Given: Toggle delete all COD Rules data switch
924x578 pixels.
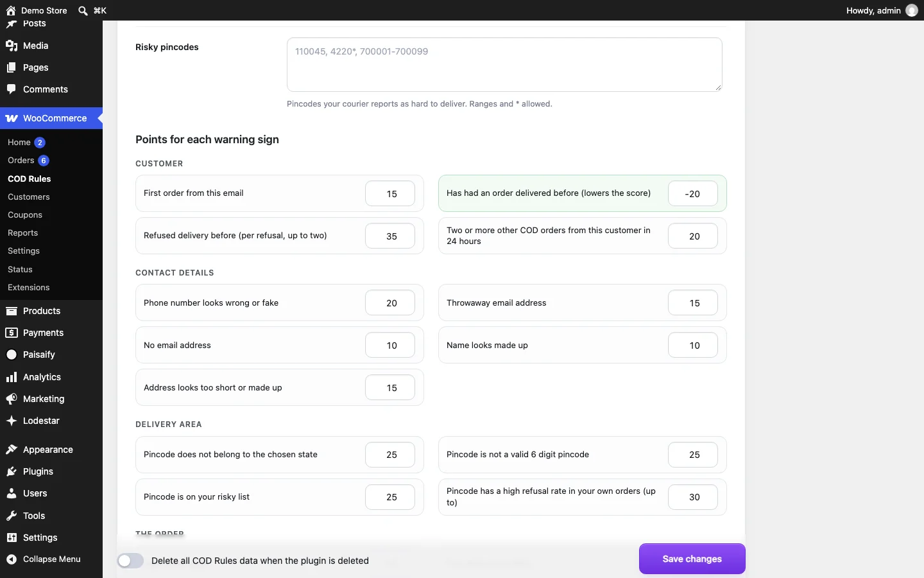Looking at the screenshot, I should [x=130, y=561].
